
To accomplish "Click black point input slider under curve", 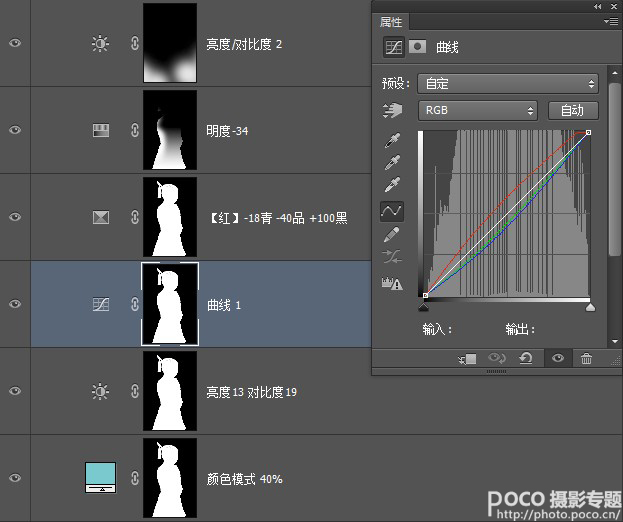I will coord(424,307).
